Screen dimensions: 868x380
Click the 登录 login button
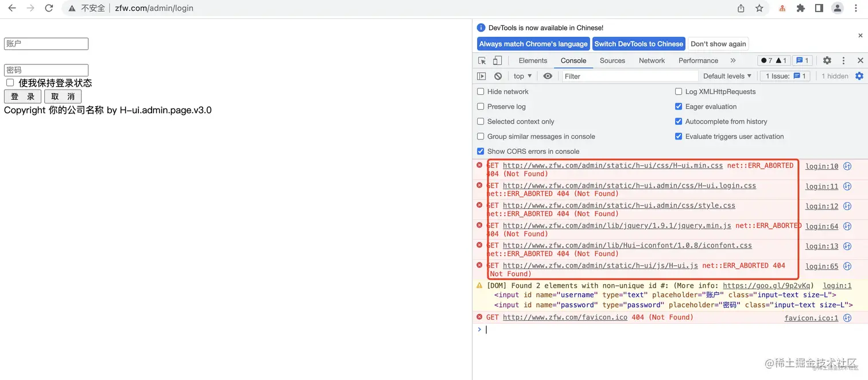click(22, 96)
